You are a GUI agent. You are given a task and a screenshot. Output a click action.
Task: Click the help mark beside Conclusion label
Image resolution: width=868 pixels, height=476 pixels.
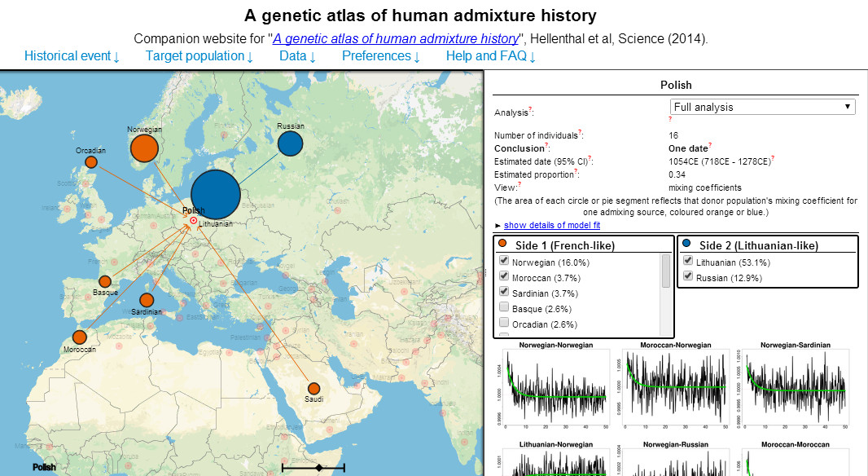pyautogui.click(x=547, y=145)
